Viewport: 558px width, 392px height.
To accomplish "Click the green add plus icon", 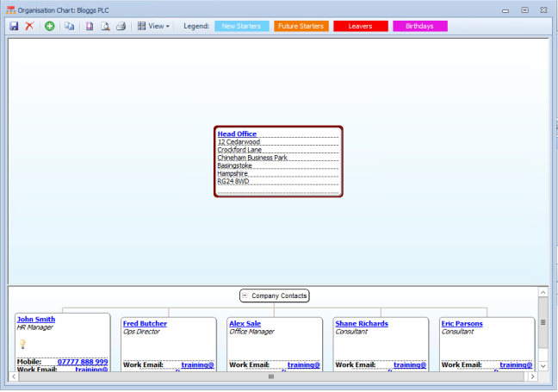I will 49,26.
